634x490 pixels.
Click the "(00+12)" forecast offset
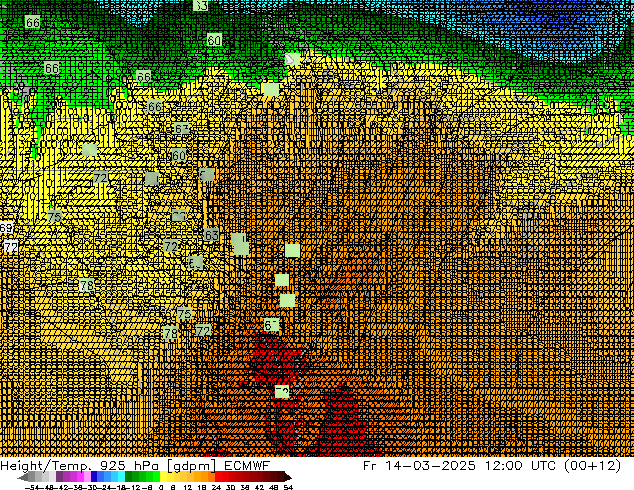point(598,465)
